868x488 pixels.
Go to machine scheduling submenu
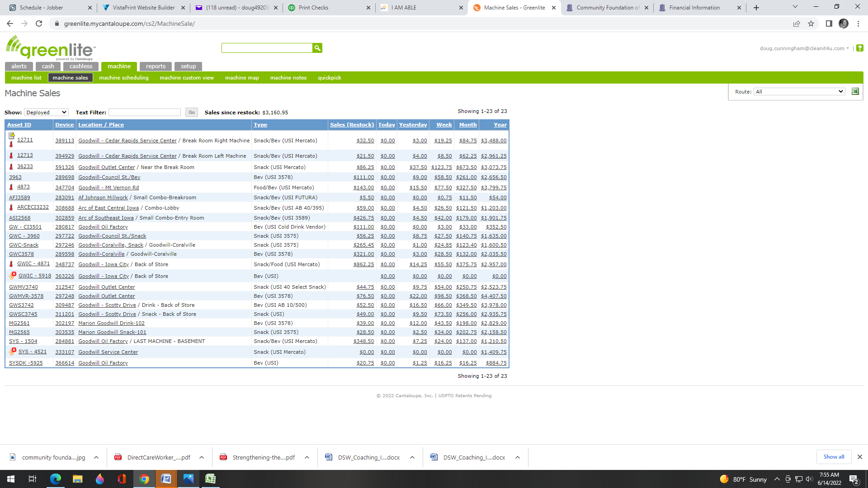[x=124, y=78]
